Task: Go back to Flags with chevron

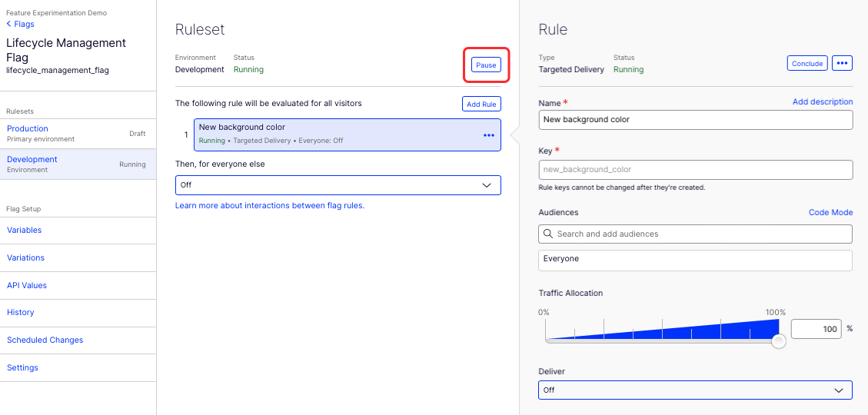Action: point(20,24)
